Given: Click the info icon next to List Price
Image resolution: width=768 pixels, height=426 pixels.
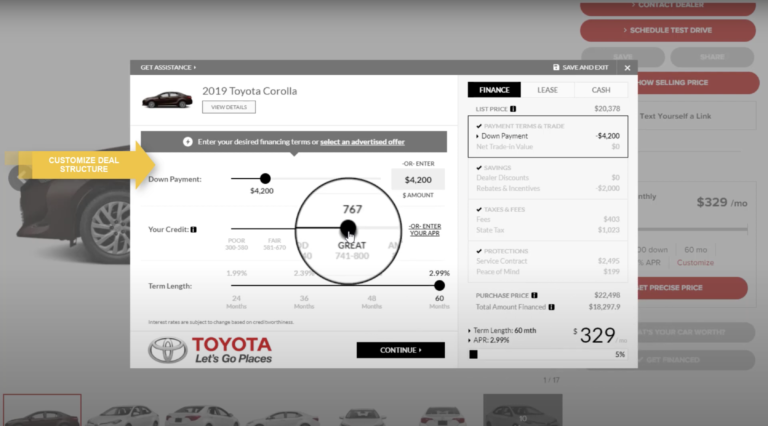Looking at the screenshot, I should [513, 109].
